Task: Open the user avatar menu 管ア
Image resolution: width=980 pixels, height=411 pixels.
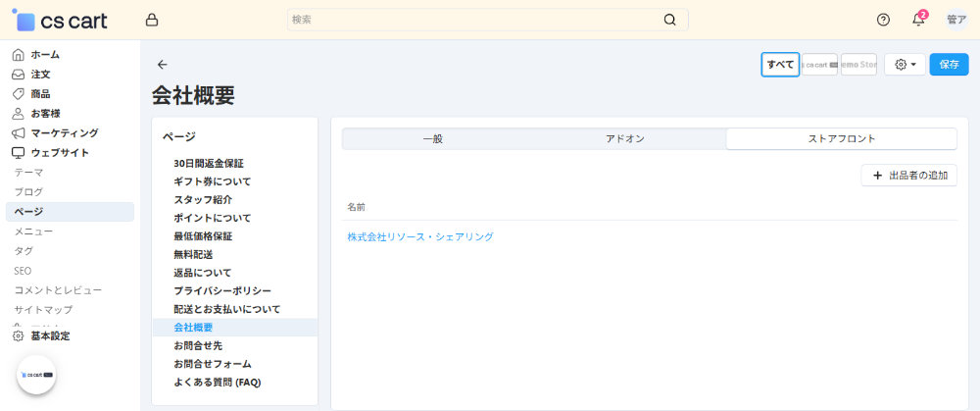Action: pos(956,20)
